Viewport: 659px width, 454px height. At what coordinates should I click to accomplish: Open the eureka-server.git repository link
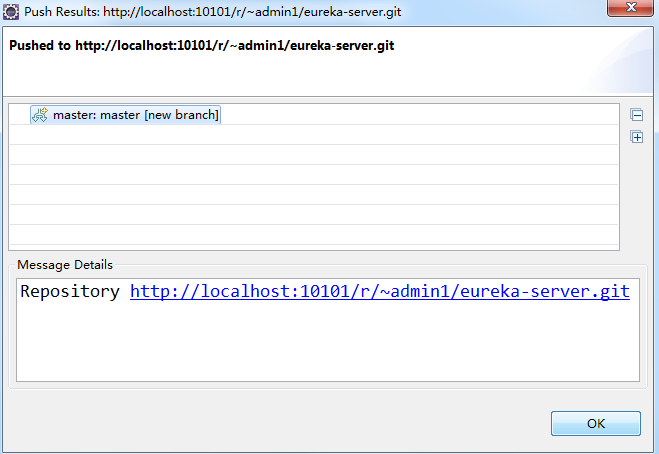coord(380,291)
